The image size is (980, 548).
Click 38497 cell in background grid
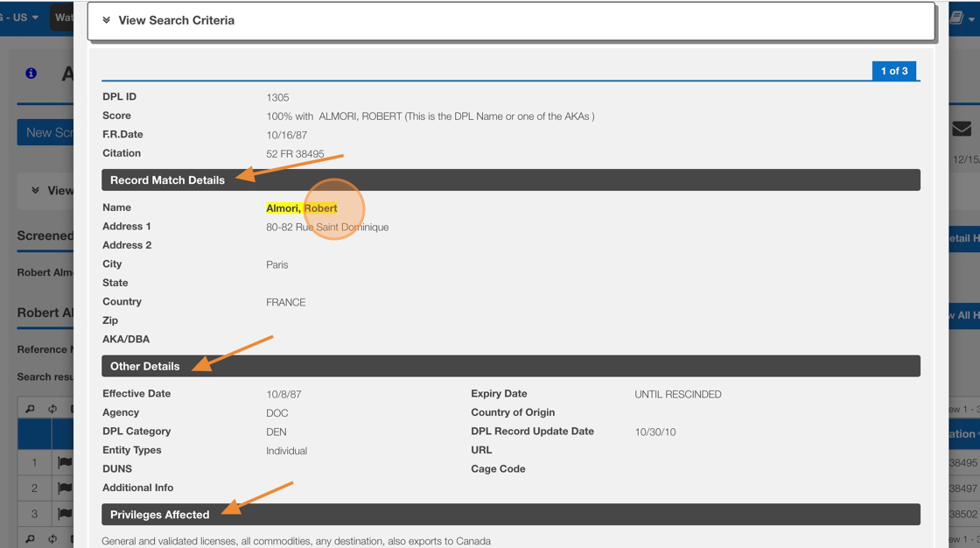963,488
